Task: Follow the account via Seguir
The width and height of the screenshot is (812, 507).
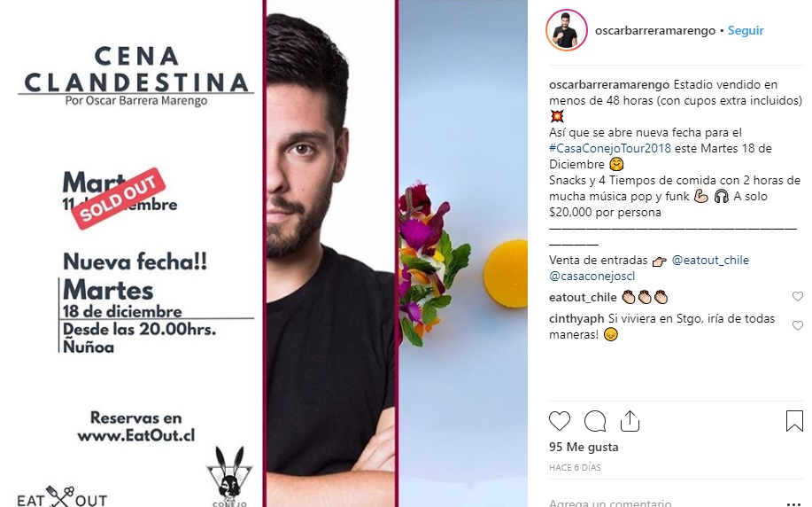Action: click(746, 31)
